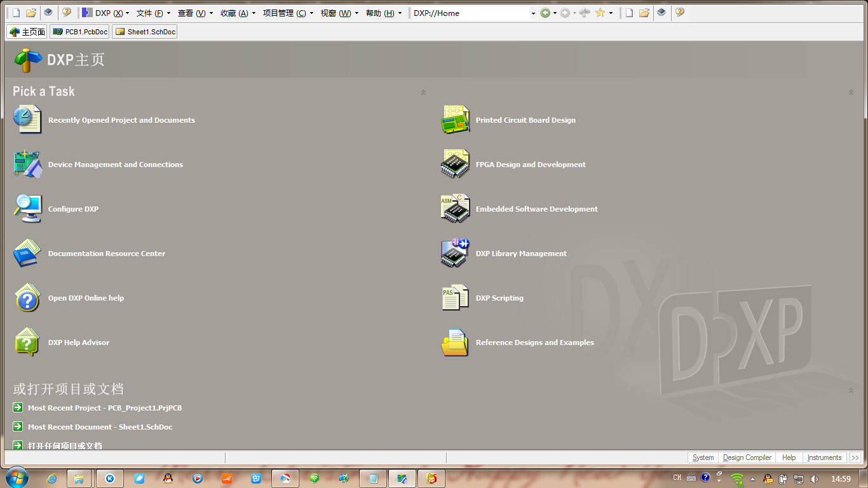Open the 项目管理 (C) menu
The height and width of the screenshot is (488, 868).
coord(288,13)
